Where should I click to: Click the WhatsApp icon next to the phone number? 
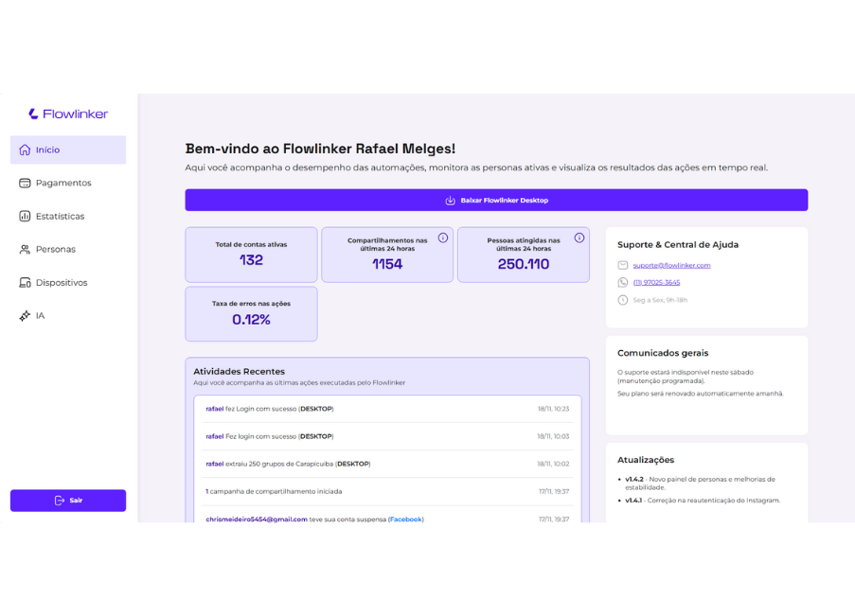pyautogui.click(x=623, y=282)
